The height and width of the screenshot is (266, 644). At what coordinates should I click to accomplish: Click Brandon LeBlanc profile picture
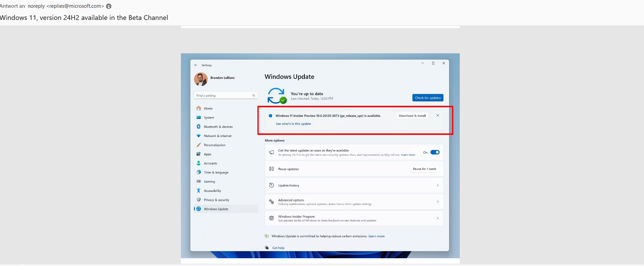201,79
